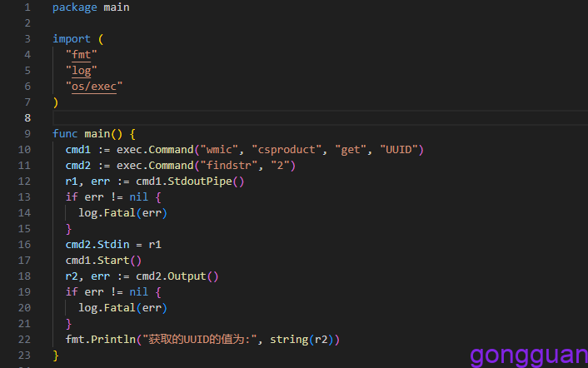Follow the "os/exec" import path link

coord(94,86)
